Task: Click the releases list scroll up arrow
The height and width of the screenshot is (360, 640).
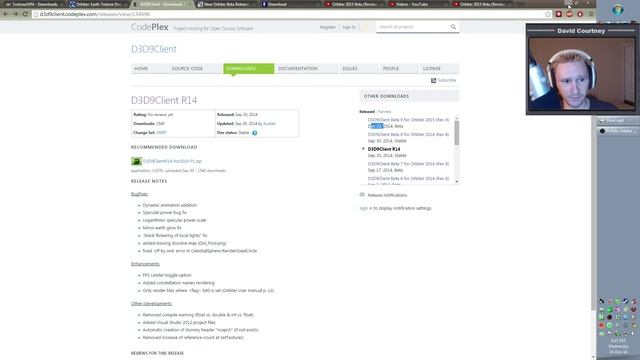Action: 457,118
